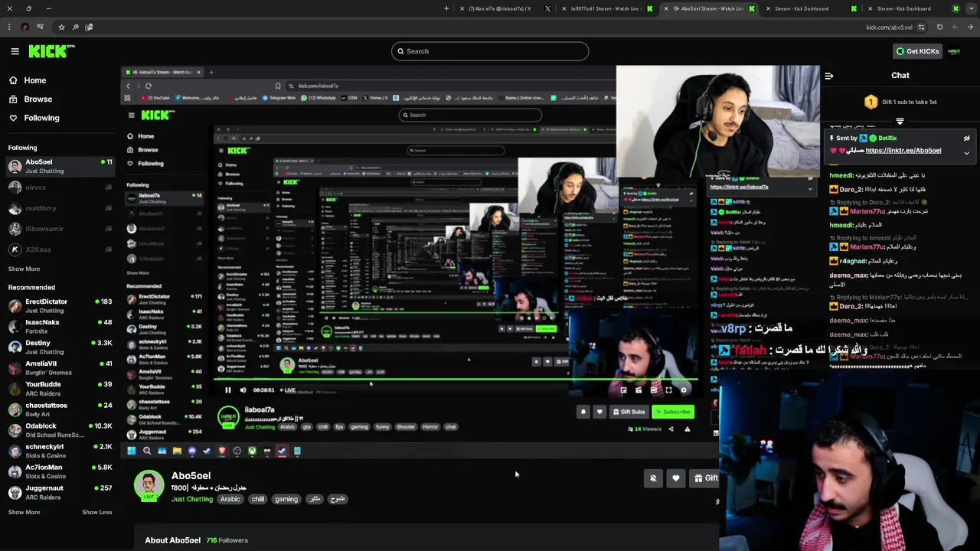This screenshot has height=551, width=980.
Task: Click the Just Chatting category link
Action: pyautogui.click(x=192, y=499)
